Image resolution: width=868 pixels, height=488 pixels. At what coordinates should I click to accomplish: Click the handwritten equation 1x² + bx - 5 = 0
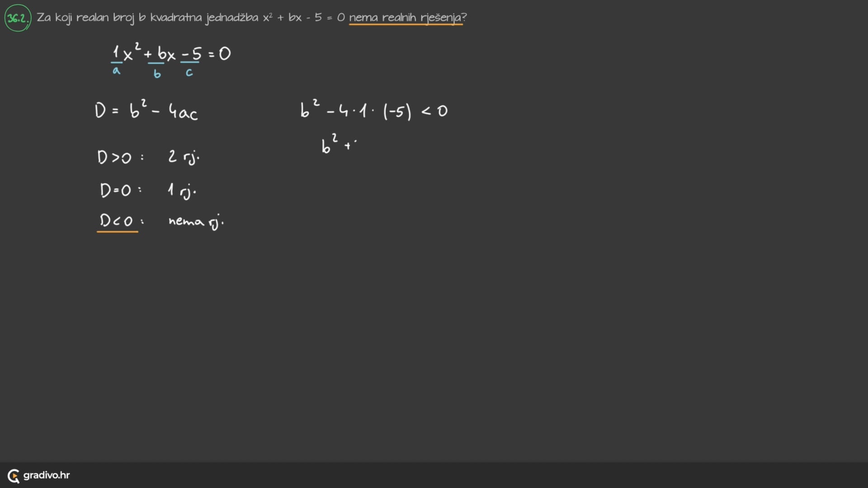pos(171,54)
